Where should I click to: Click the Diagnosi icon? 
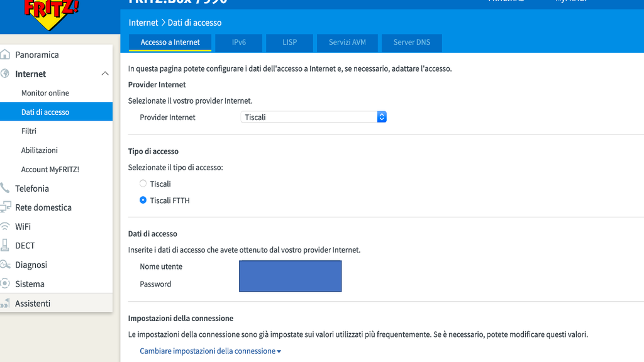[x=5, y=265]
